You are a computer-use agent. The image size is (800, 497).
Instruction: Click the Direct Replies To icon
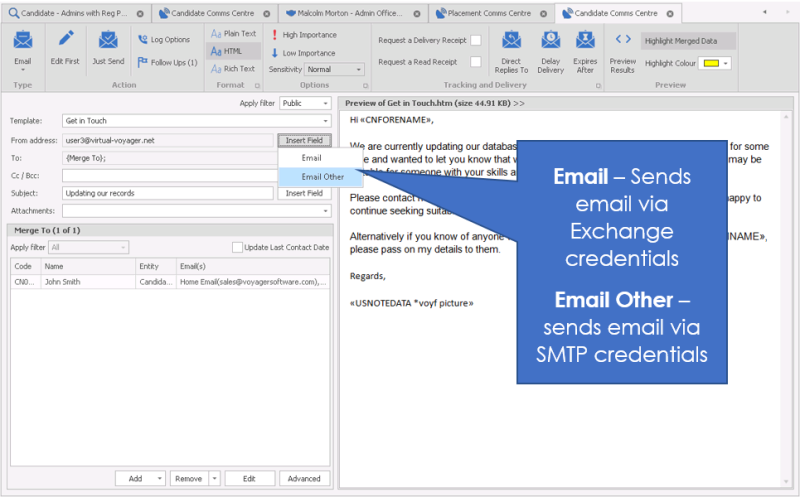coord(511,41)
